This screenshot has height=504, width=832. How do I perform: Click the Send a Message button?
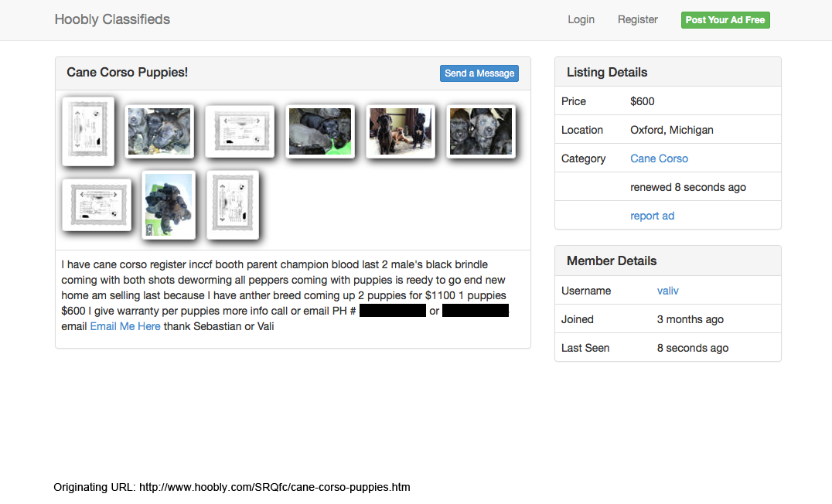pyautogui.click(x=479, y=73)
